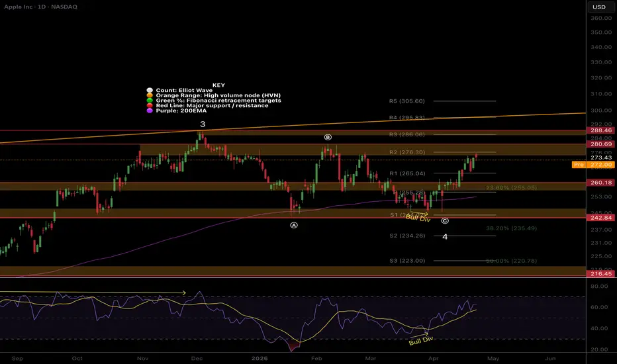Click the wave 4 label
Screen dimensions: 617x364
[445, 237]
